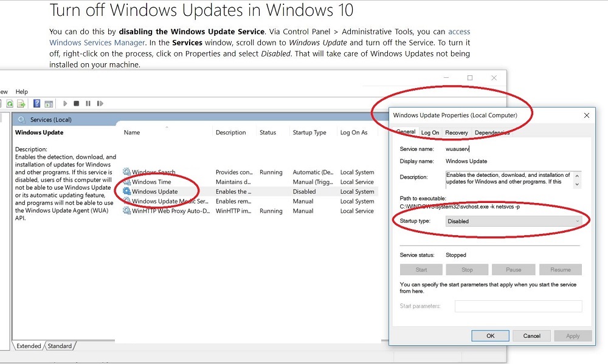608x364 pixels.
Task: Click the magnifier icon beside Services (Local)
Action: pos(22,119)
